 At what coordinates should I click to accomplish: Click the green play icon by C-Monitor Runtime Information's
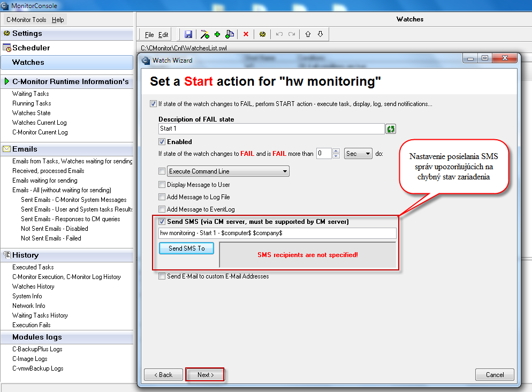coord(6,81)
